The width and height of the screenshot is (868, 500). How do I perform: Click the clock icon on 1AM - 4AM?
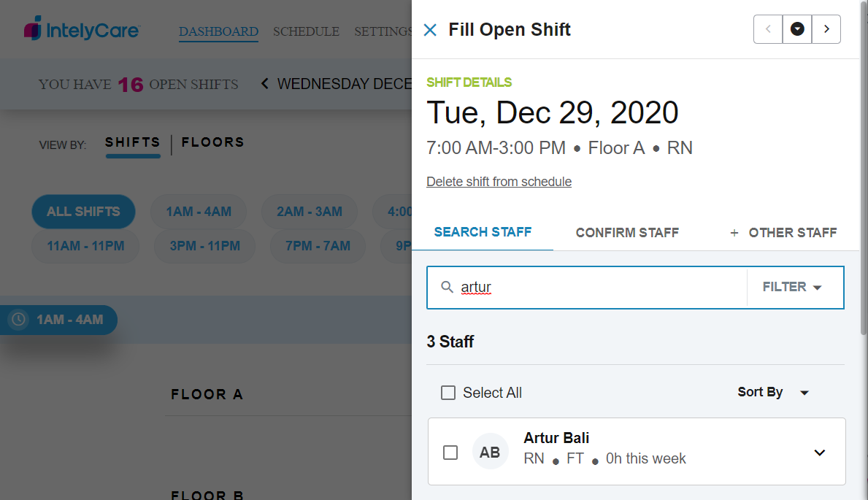tap(19, 320)
